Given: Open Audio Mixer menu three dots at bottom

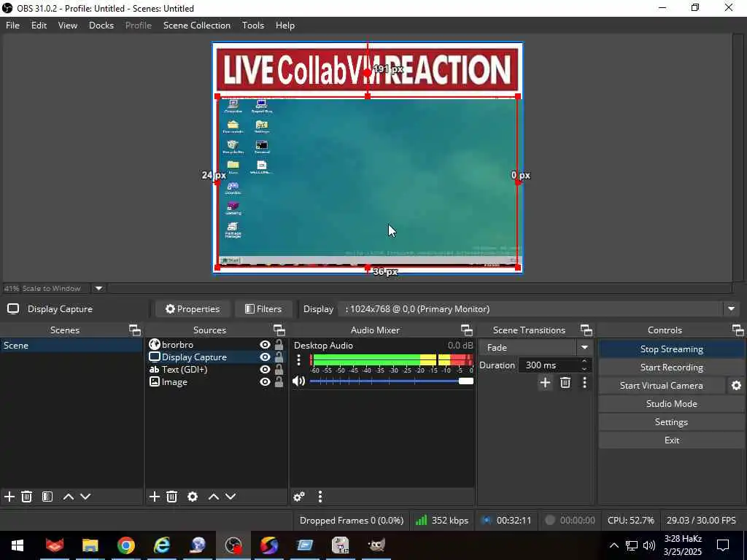Looking at the screenshot, I should [x=320, y=497].
